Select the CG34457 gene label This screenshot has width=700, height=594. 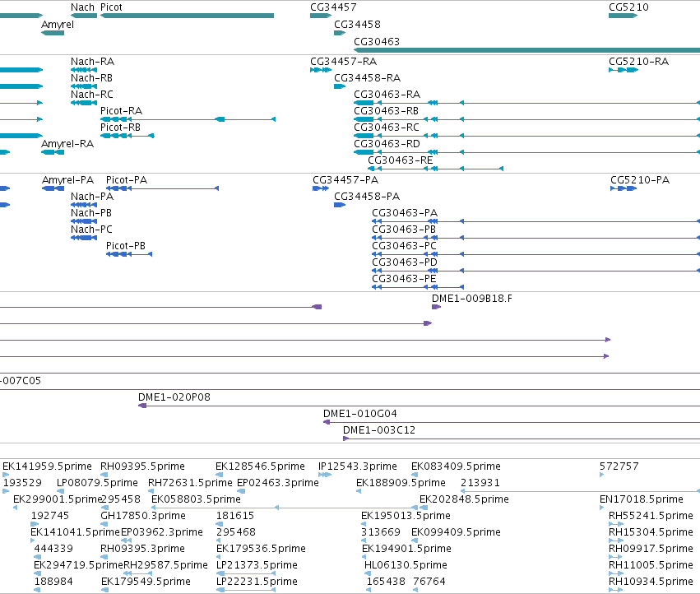click(x=333, y=7)
